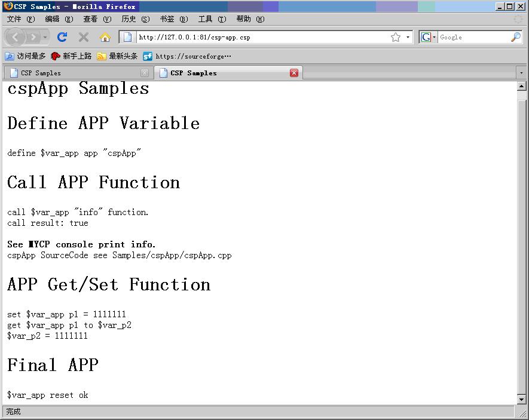Open the sourceforge bookmark link
This screenshot has width=529, height=420.
pos(187,56)
